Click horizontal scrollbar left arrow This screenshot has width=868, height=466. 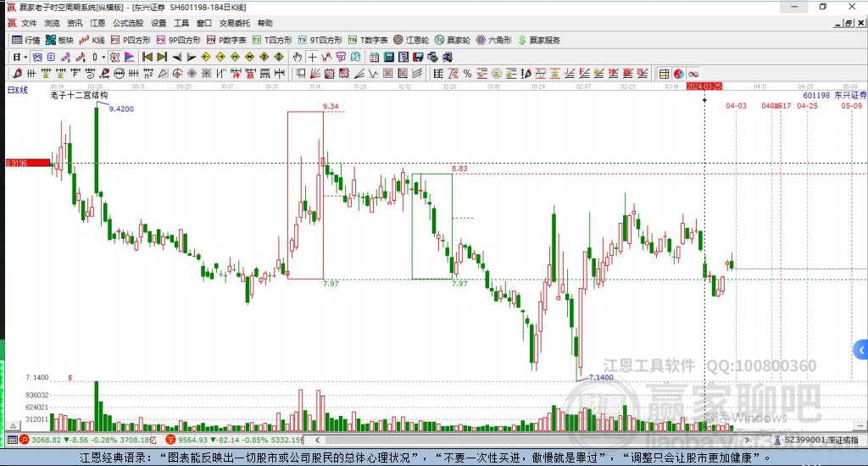click(317, 440)
